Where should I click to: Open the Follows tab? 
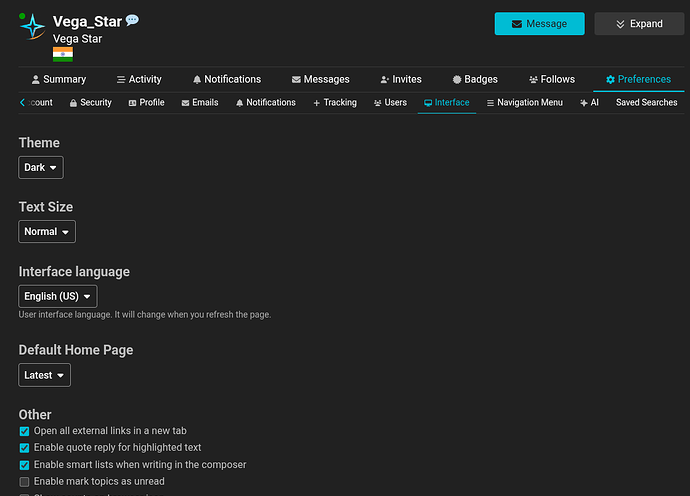pos(551,79)
